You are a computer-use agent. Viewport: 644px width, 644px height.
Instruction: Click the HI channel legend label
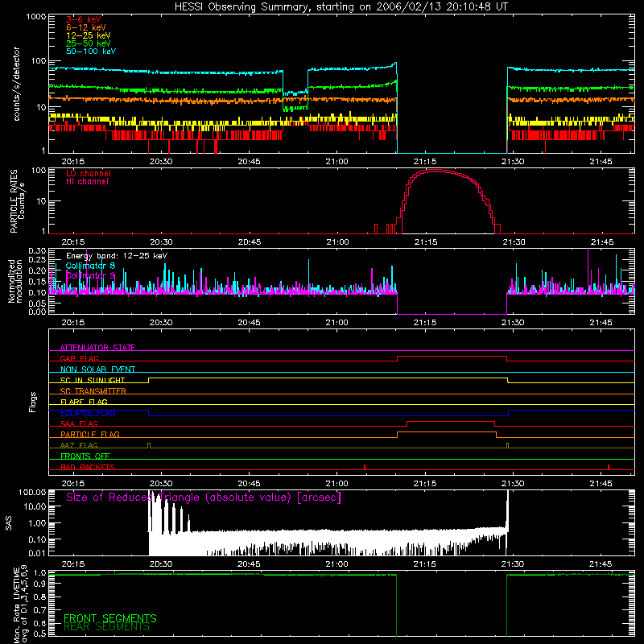pos(87,182)
